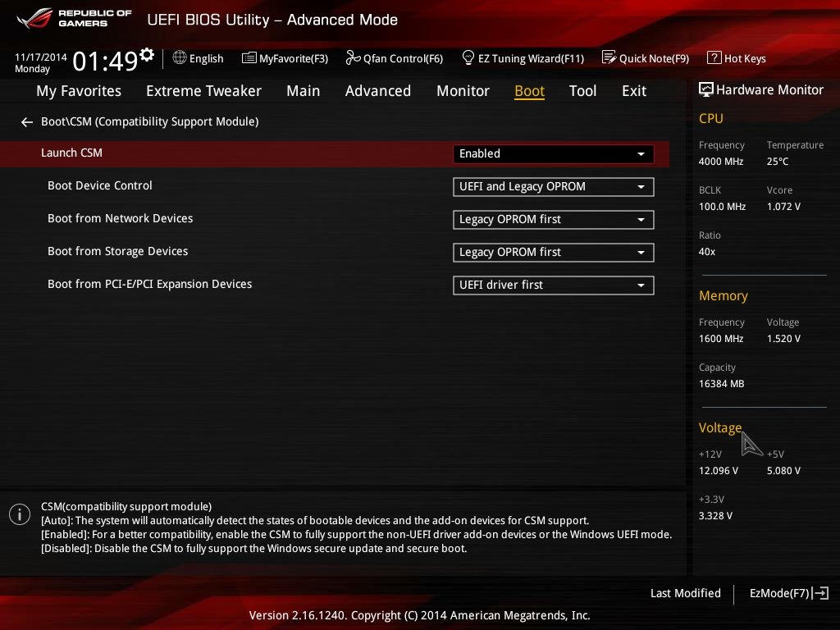Click the +5V reading 5.080 V
Image resolution: width=840 pixels, height=630 pixels.
point(783,470)
